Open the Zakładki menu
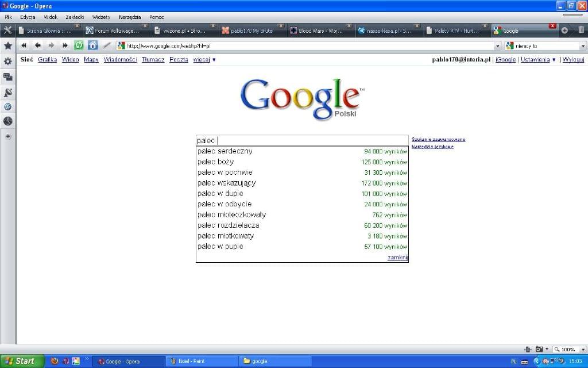The width and height of the screenshot is (588, 368). [x=75, y=17]
